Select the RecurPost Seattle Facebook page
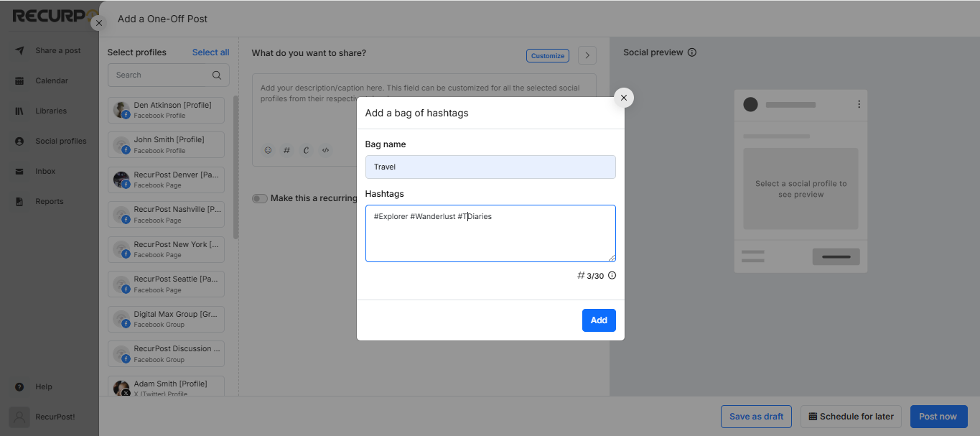Viewport: 980px width, 436px height. tap(166, 284)
